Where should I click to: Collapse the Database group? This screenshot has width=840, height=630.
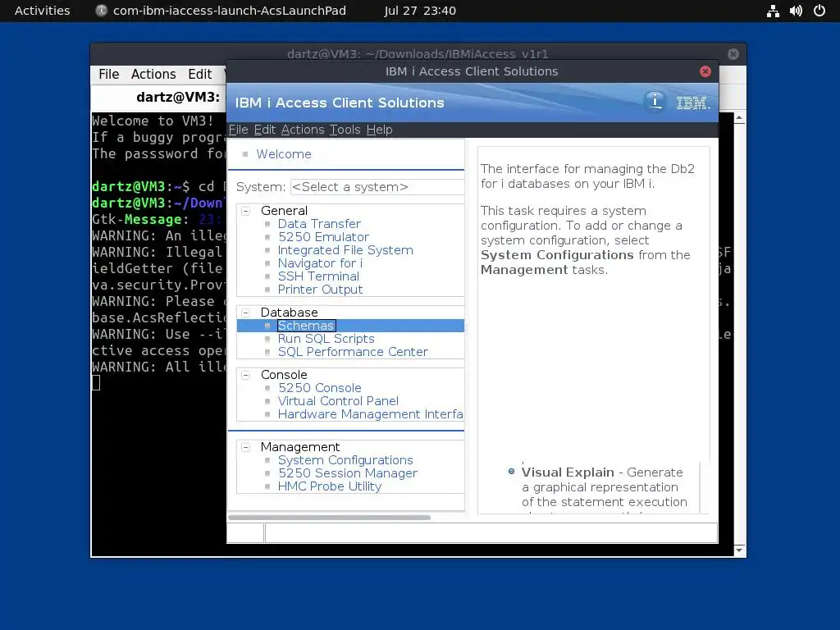point(246,313)
